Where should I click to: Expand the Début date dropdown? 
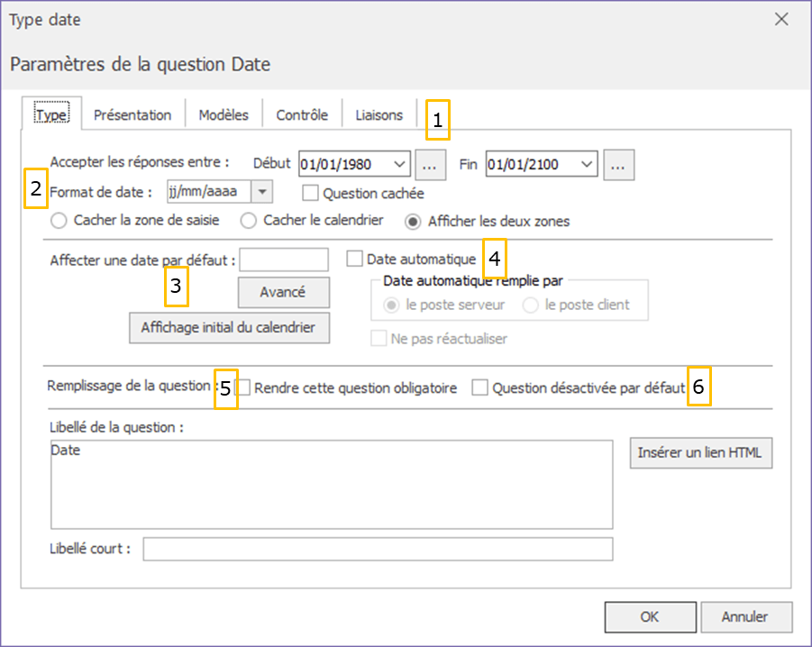click(399, 164)
